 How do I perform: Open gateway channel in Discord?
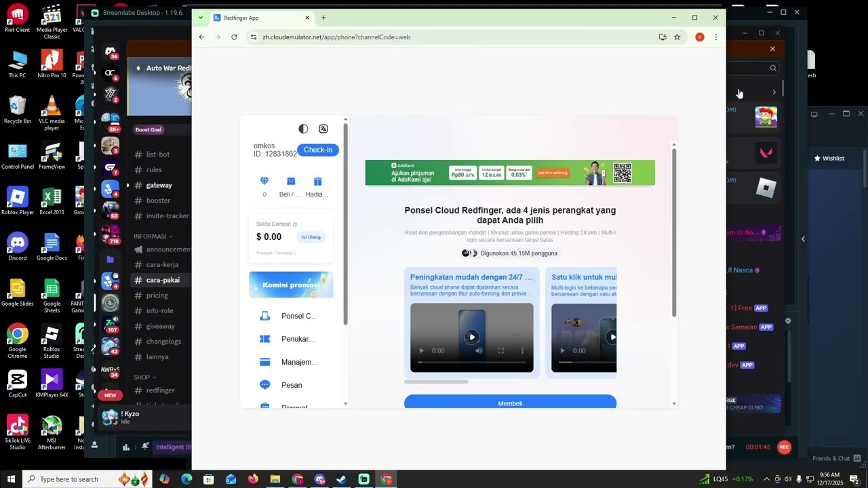click(159, 185)
